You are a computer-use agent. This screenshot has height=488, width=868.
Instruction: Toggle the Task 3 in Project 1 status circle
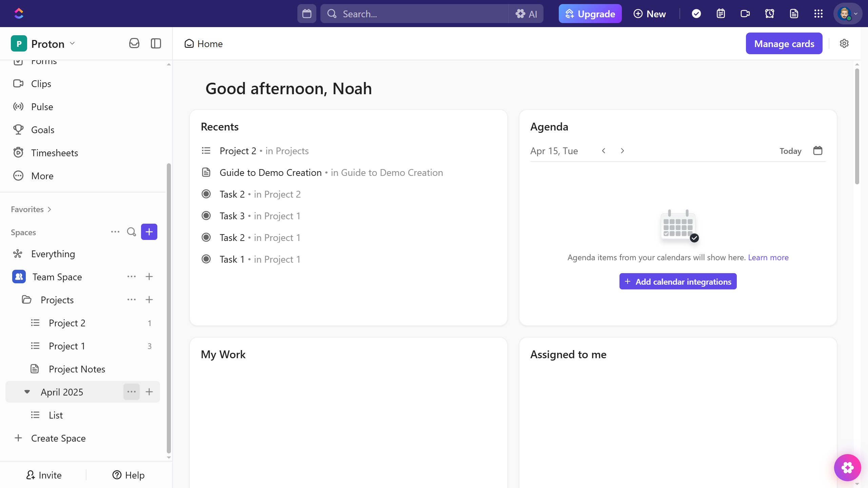206,216
